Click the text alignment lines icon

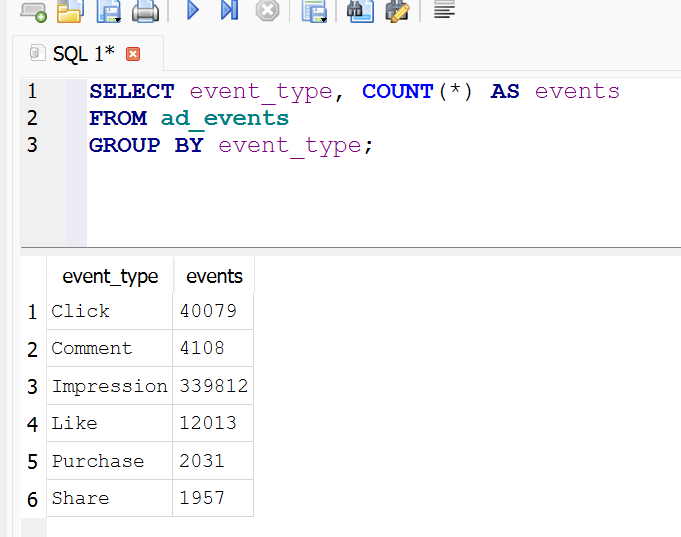coord(445,11)
